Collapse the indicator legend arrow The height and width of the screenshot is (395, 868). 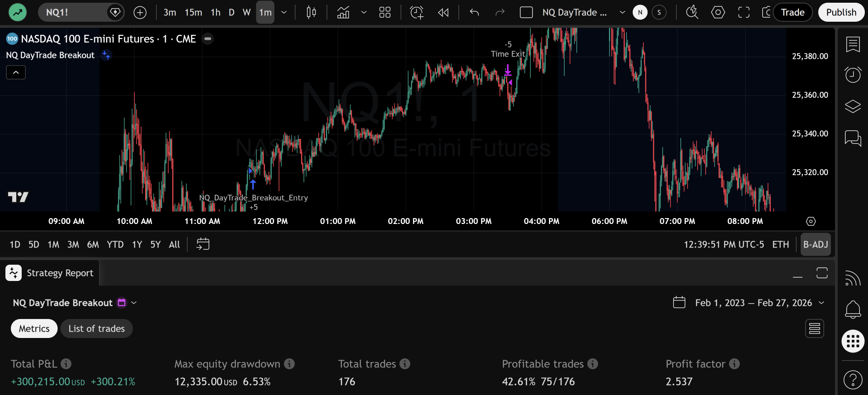click(x=16, y=72)
